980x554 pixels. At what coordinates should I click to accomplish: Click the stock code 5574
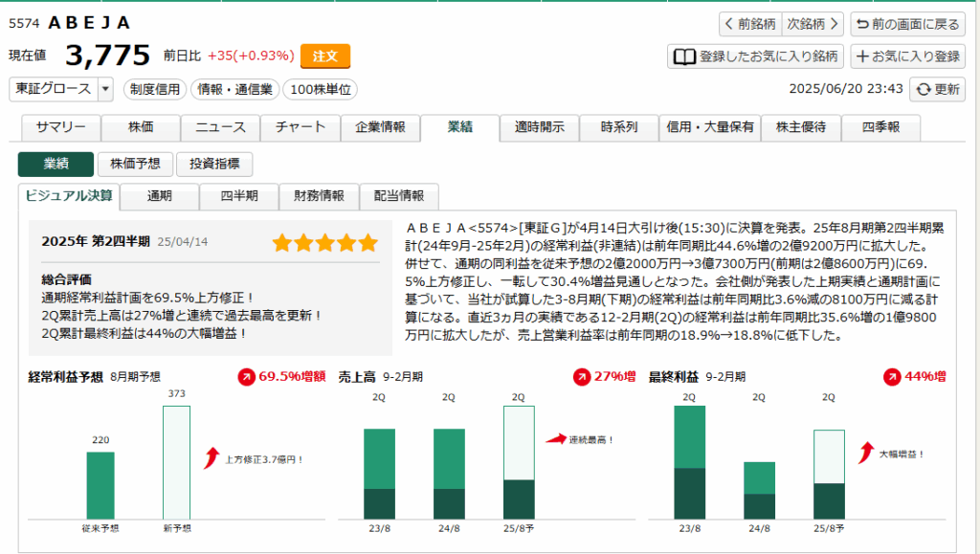(x=24, y=24)
